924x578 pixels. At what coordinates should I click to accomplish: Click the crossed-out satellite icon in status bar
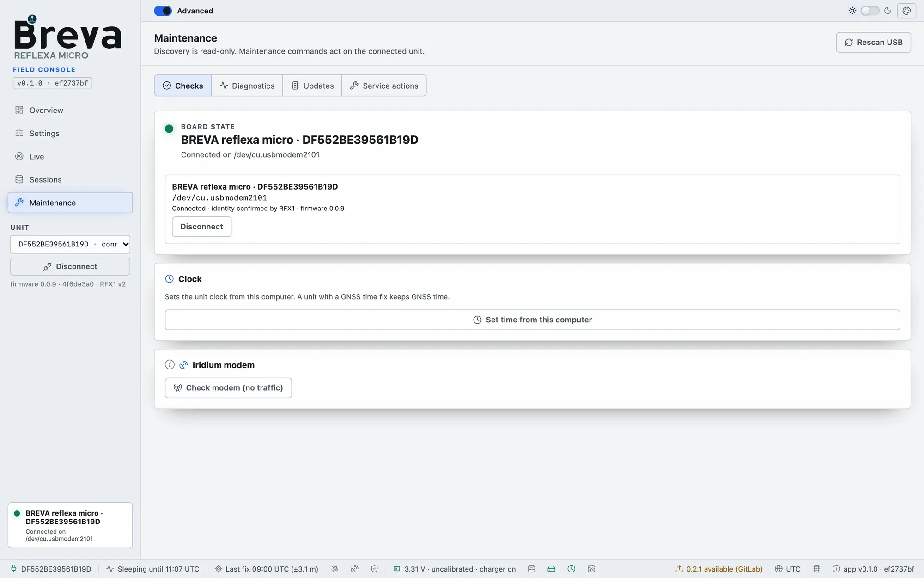click(335, 569)
